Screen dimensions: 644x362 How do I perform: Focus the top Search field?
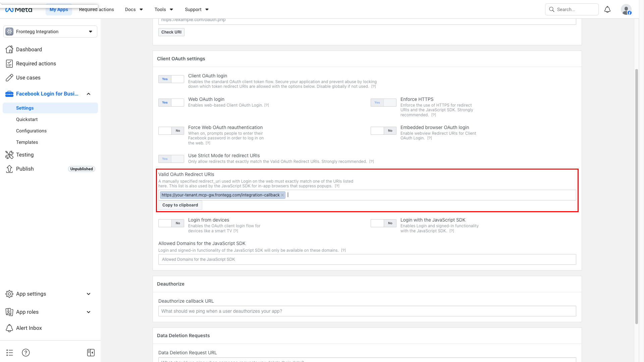[x=572, y=9]
